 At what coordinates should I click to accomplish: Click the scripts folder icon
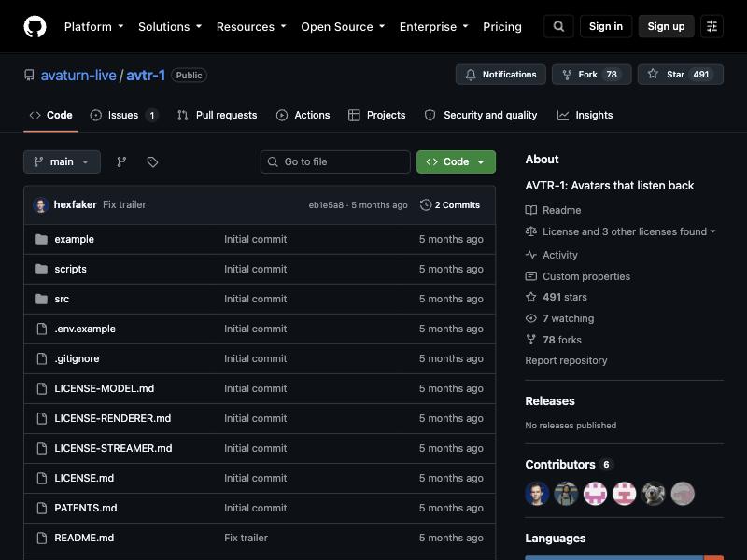point(41,269)
